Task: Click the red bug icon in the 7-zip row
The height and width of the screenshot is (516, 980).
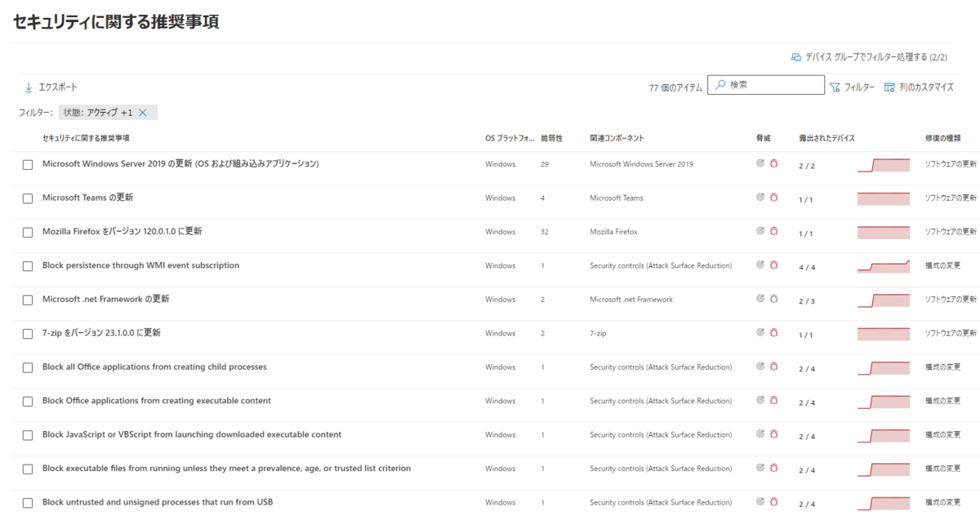Action: coord(773,333)
